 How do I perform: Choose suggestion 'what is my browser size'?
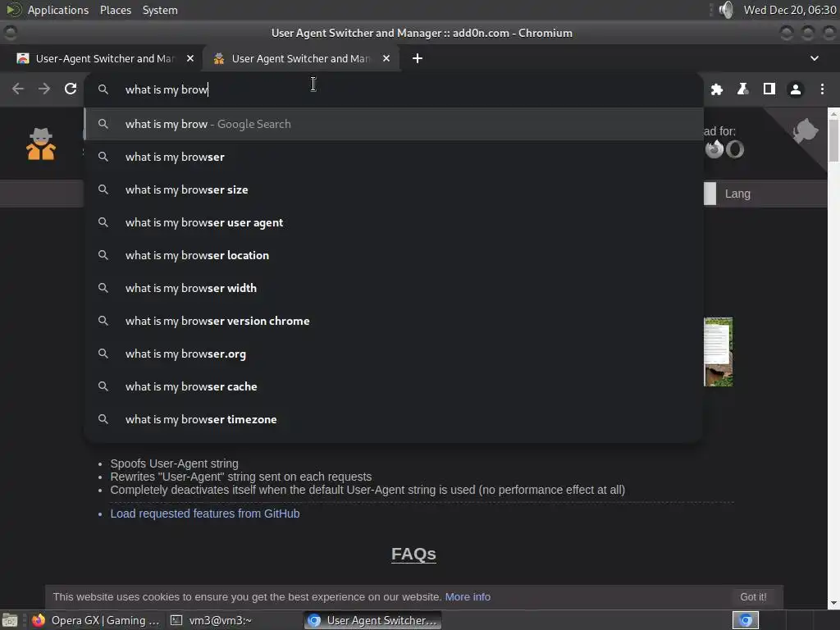pos(394,189)
